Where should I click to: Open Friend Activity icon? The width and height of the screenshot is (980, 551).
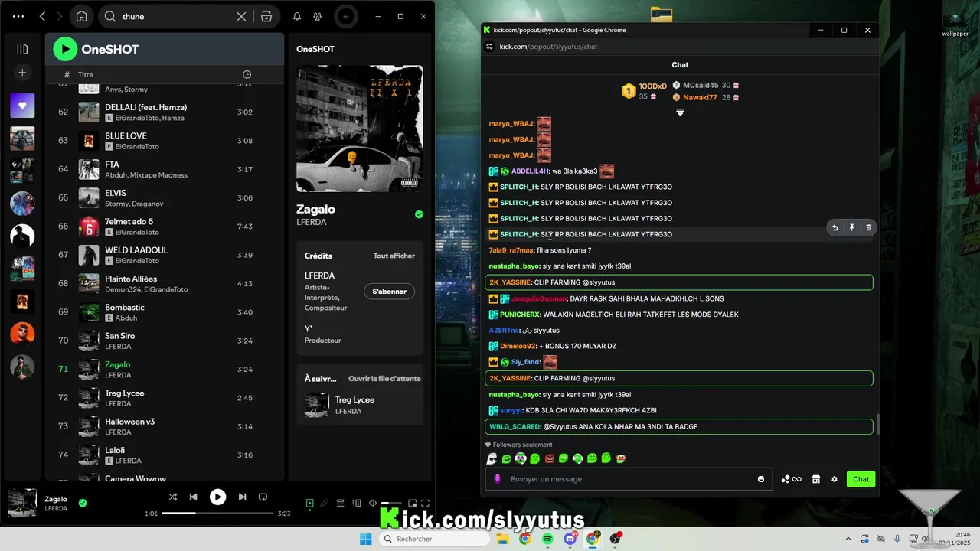(318, 16)
